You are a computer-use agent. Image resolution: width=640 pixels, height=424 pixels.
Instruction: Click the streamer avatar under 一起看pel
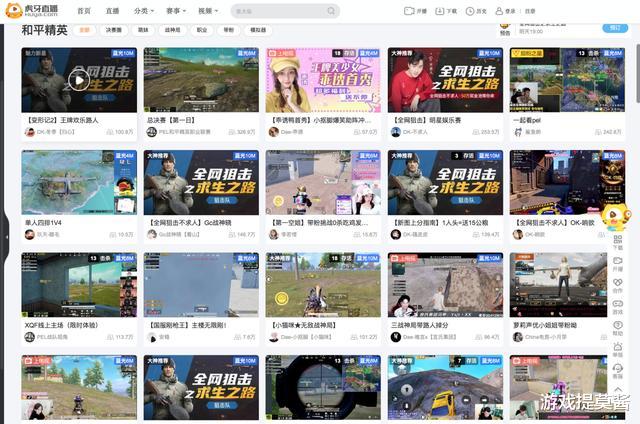point(518,132)
